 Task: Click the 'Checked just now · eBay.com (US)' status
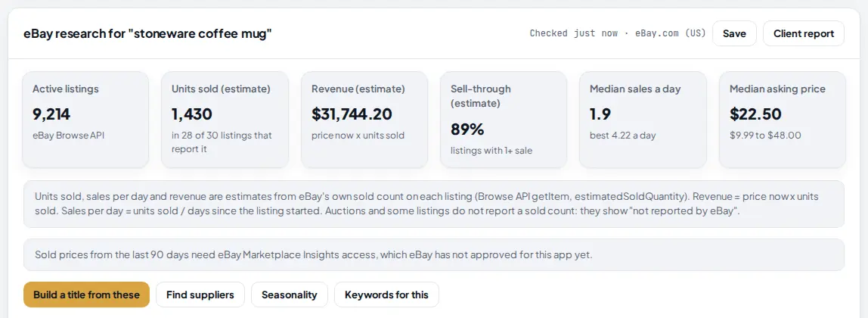pos(618,33)
